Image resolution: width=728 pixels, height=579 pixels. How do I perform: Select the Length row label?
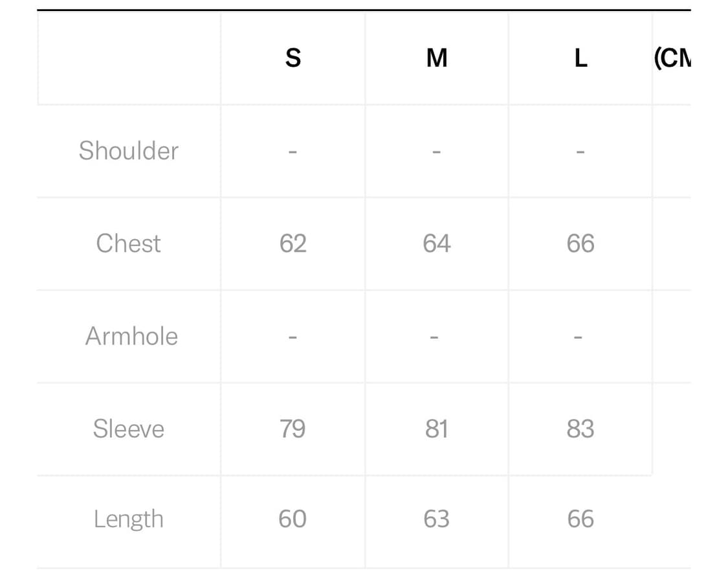click(x=129, y=519)
